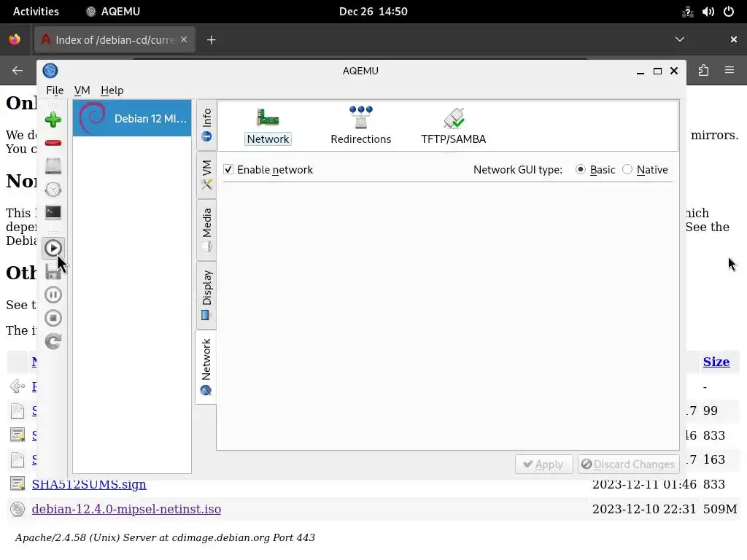Click the network status icon in system tray
The width and height of the screenshot is (747, 560).
click(687, 12)
